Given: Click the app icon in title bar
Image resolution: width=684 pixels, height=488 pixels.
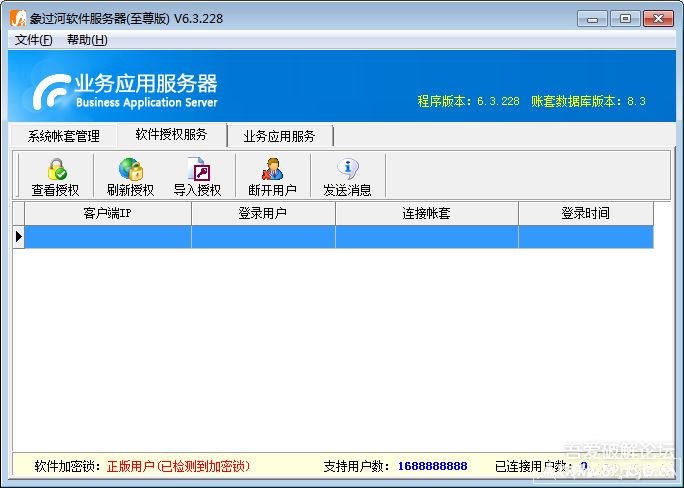Looking at the screenshot, I should pos(18,18).
